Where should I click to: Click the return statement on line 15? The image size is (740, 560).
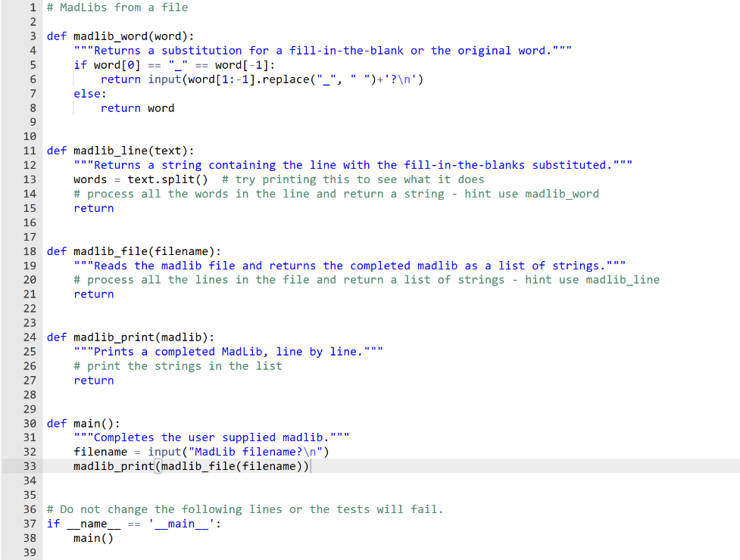tap(93, 208)
